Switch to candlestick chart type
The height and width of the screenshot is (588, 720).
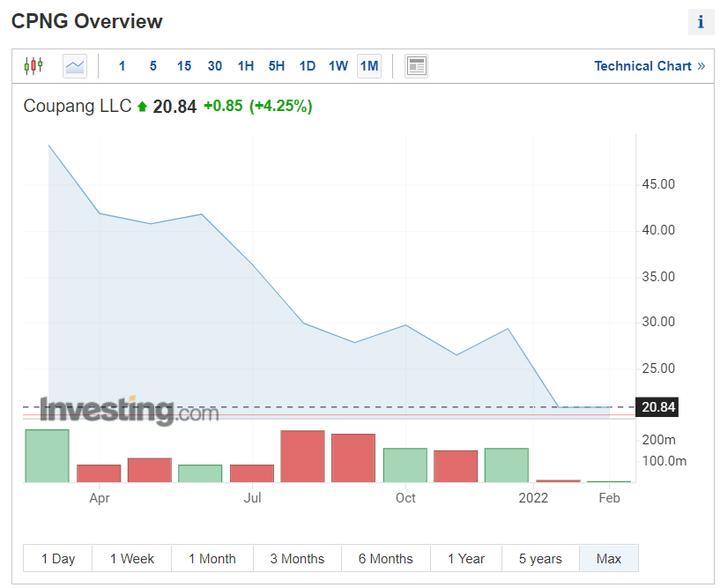click(33, 66)
